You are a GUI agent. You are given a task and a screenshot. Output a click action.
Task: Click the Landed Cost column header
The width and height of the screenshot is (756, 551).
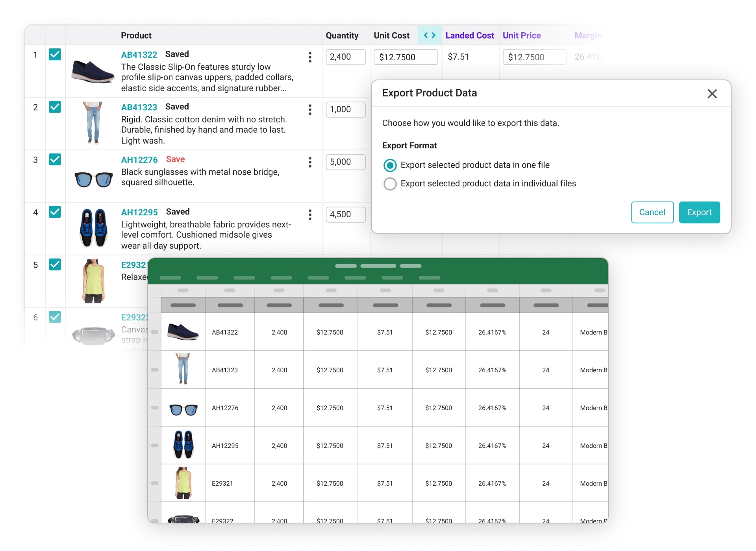(469, 35)
